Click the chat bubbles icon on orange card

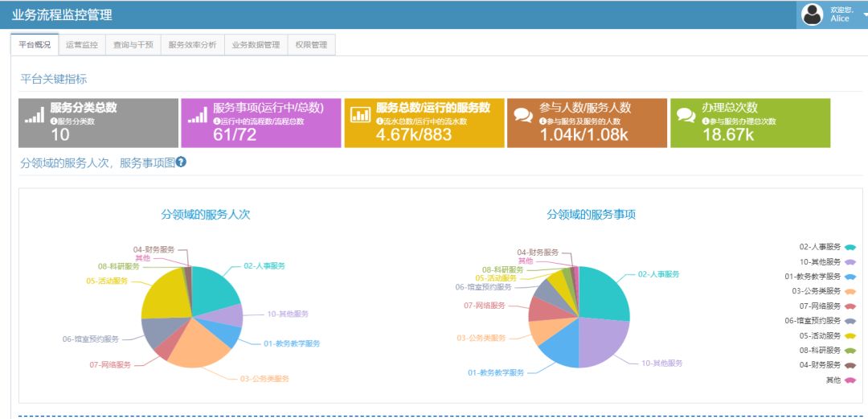(x=523, y=115)
